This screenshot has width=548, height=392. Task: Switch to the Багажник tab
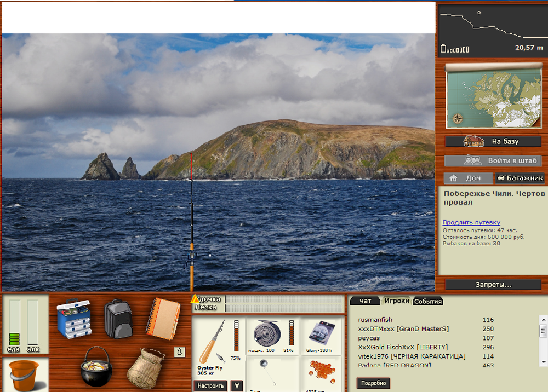520,178
